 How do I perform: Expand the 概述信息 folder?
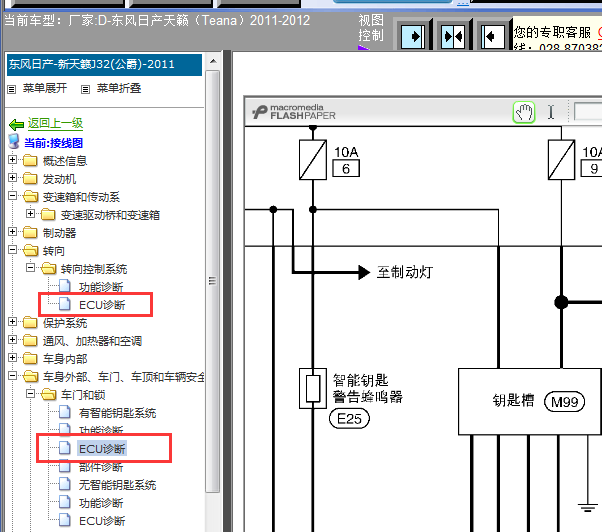coord(13,159)
